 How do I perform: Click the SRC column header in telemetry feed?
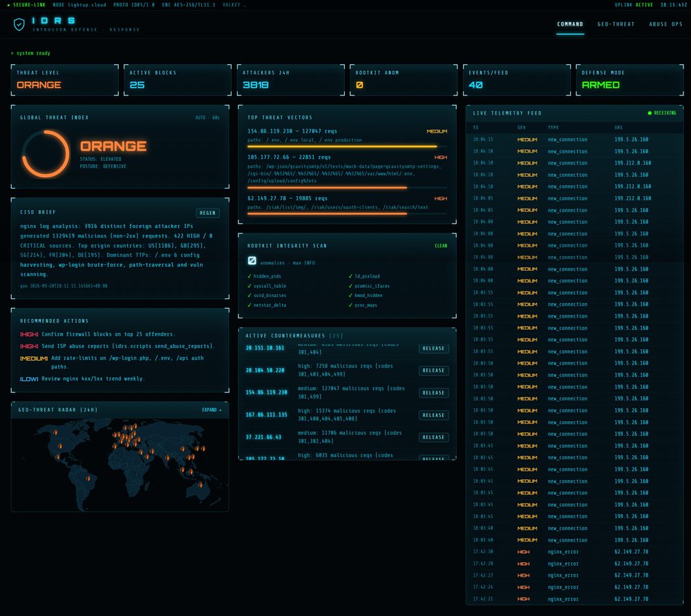point(618,128)
